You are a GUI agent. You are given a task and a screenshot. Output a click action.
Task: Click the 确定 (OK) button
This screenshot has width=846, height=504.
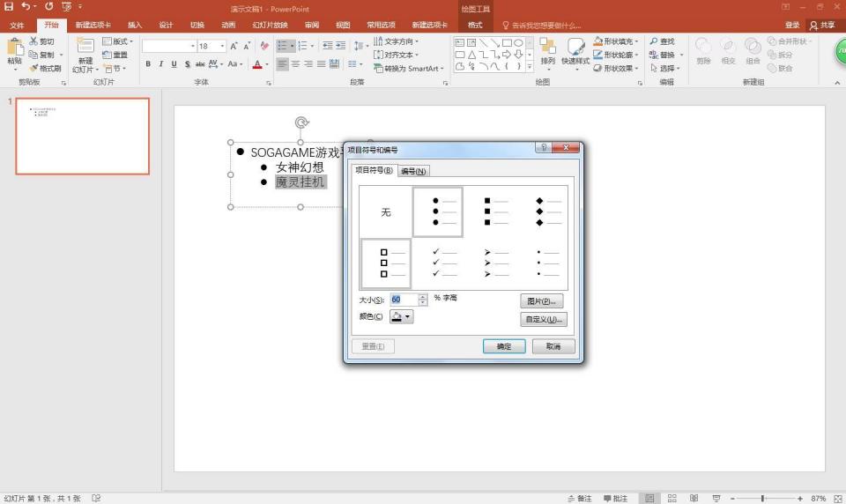(x=504, y=346)
